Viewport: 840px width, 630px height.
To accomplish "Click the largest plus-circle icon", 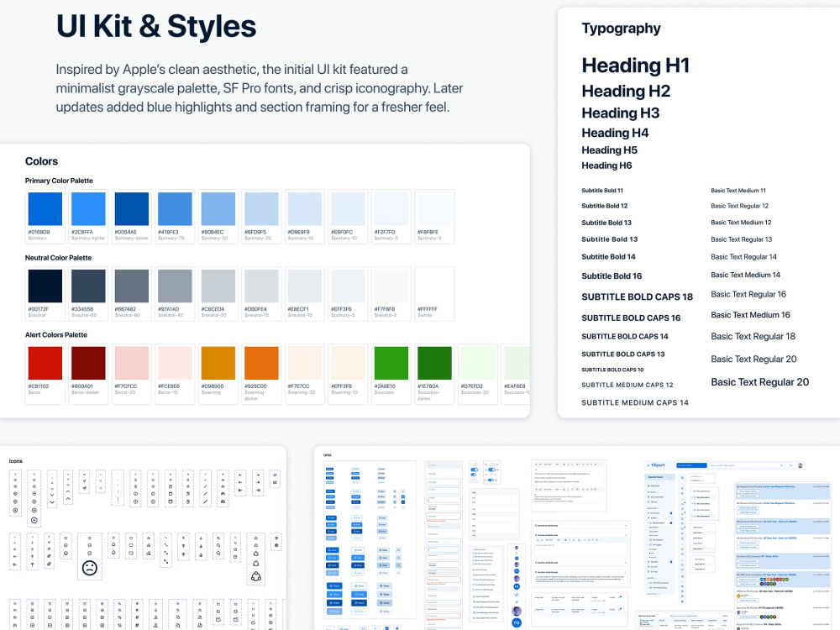I will [x=34, y=520].
